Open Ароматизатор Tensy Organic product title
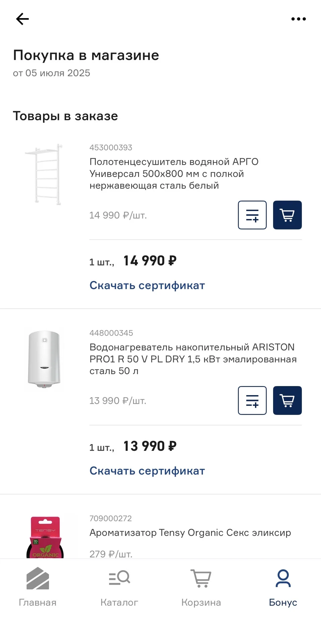321x644 pixels. [x=190, y=533]
